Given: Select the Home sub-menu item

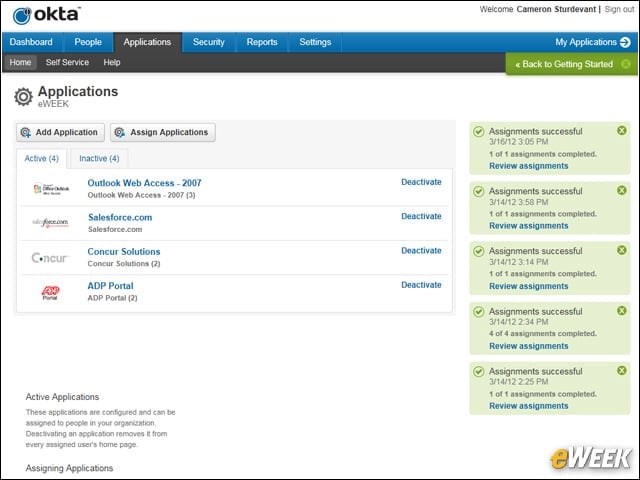Looking at the screenshot, I should [x=20, y=62].
